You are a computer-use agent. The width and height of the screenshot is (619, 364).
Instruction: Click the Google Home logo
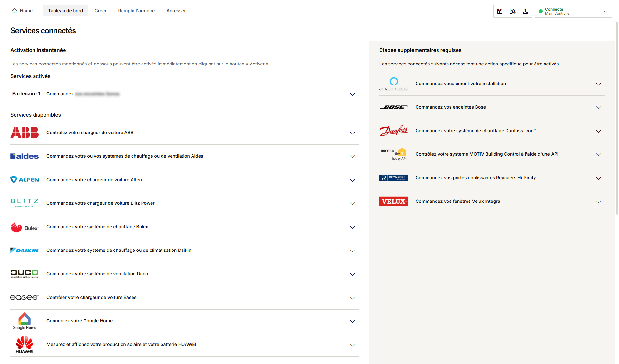point(25,321)
